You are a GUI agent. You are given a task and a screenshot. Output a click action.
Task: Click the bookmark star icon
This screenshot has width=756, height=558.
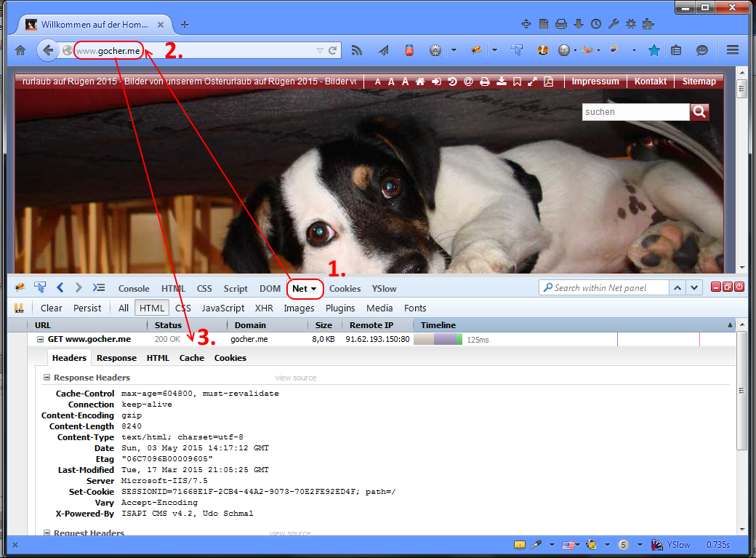654,50
